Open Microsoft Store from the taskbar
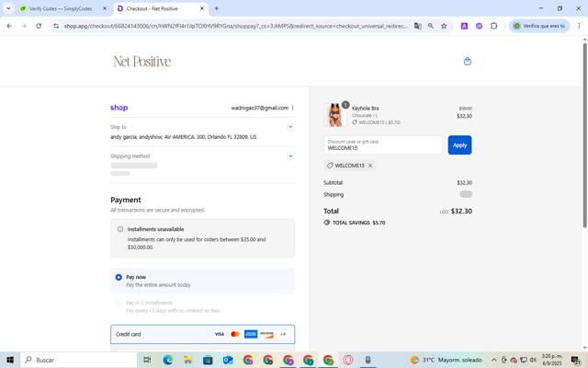Screen dimensions: 588x368 coord(208,360)
